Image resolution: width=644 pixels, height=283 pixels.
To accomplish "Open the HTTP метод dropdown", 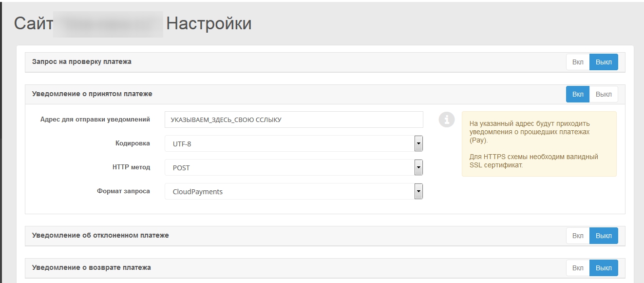I will pos(294,167).
